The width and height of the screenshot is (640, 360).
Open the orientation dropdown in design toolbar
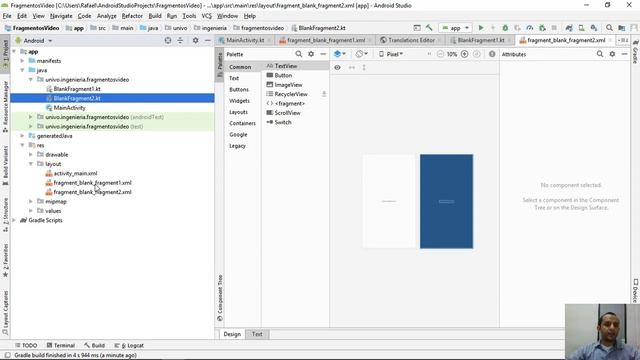pyautogui.click(x=361, y=54)
